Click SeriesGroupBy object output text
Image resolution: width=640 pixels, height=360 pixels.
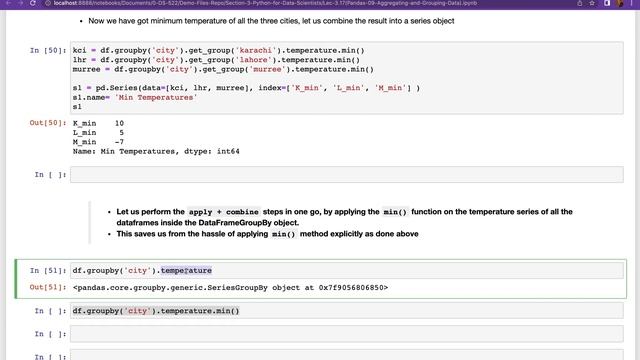[x=230, y=288]
